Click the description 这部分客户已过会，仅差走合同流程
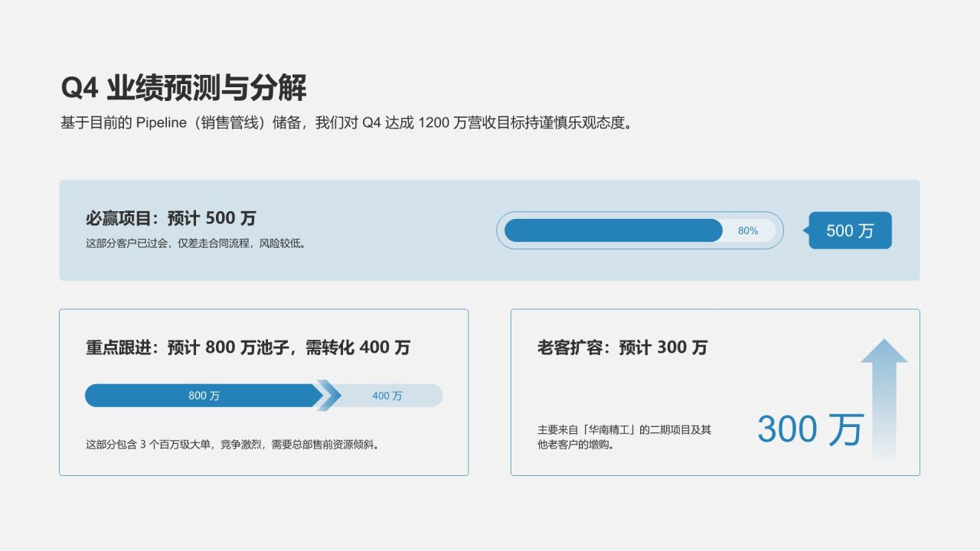980x551 pixels. 196,244
